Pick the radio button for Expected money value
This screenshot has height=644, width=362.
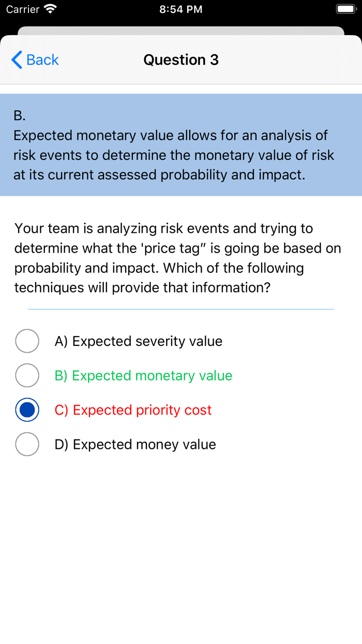pyautogui.click(x=27, y=444)
